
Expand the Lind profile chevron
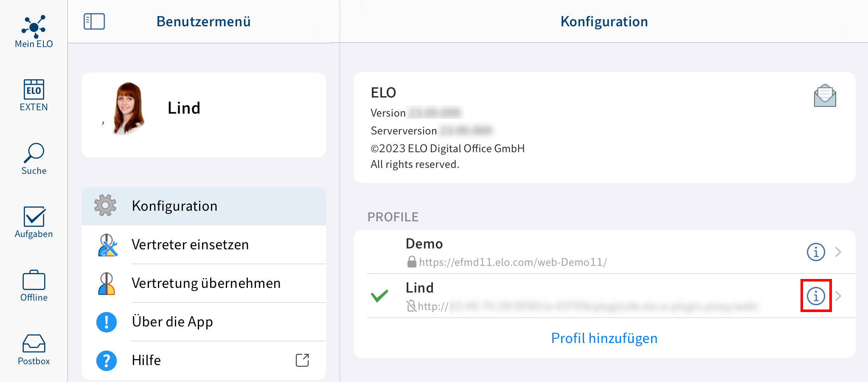838,296
